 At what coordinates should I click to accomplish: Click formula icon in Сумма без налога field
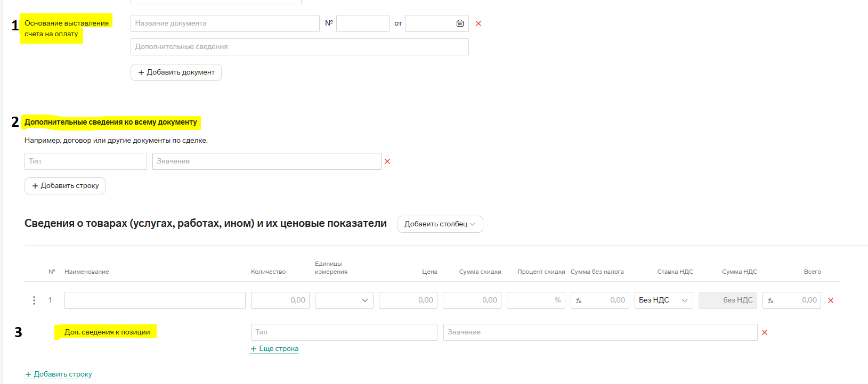click(579, 300)
